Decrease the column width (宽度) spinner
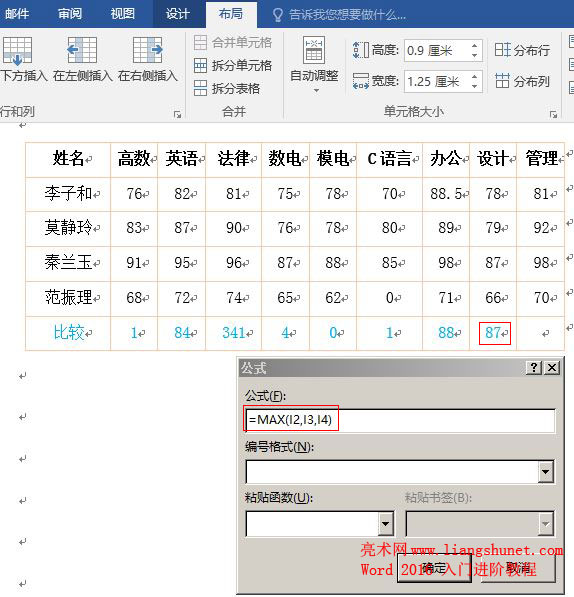 coord(474,86)
